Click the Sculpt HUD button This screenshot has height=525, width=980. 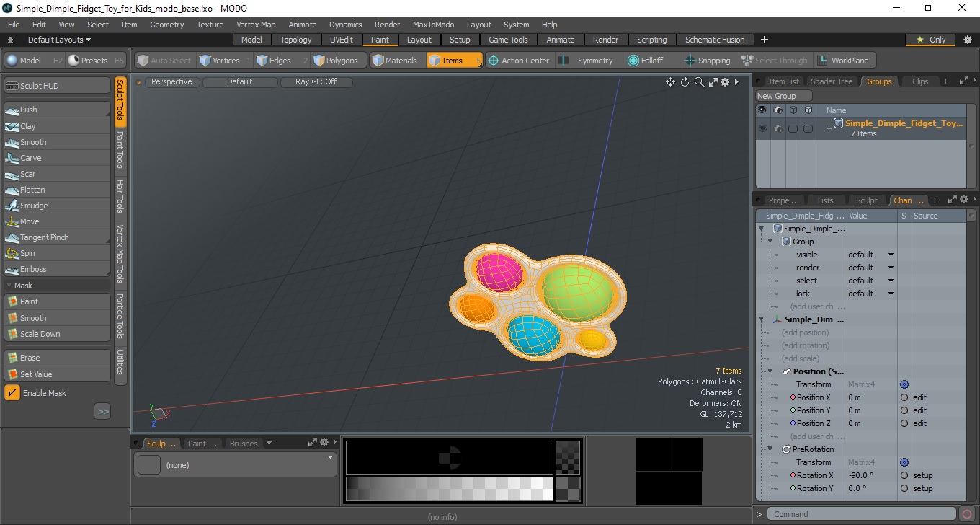click(57, 86)
